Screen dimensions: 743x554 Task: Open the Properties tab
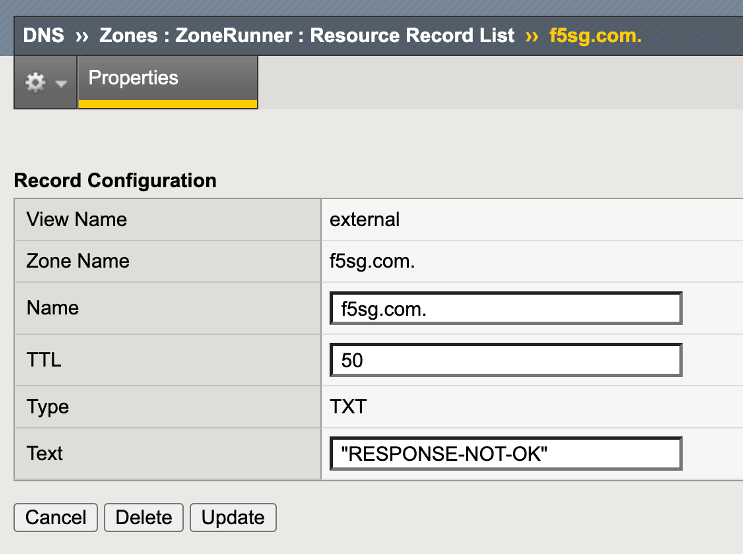pyautogui.click(x=134, y=78)
